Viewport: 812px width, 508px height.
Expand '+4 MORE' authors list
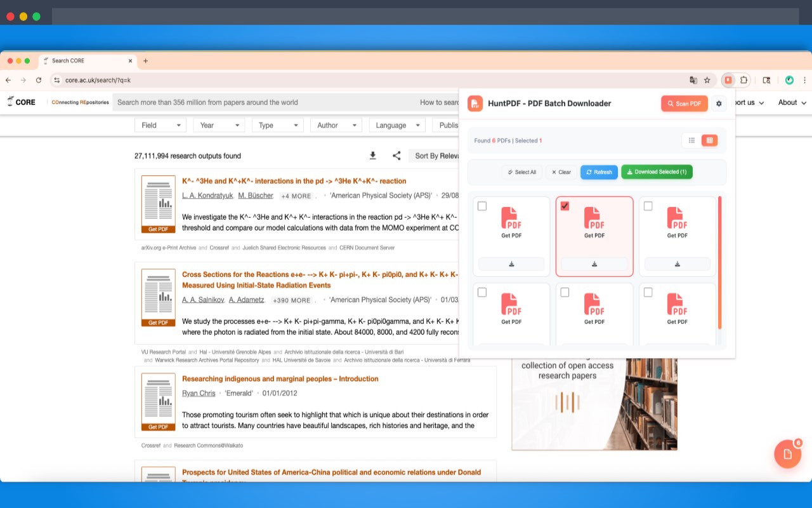[296, 196]
